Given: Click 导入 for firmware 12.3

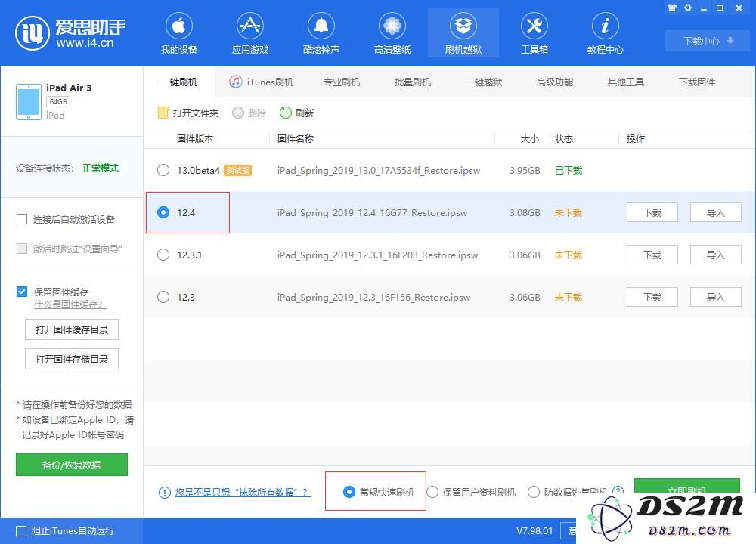Looking at the screenshot, I should (x=715, y=297).
